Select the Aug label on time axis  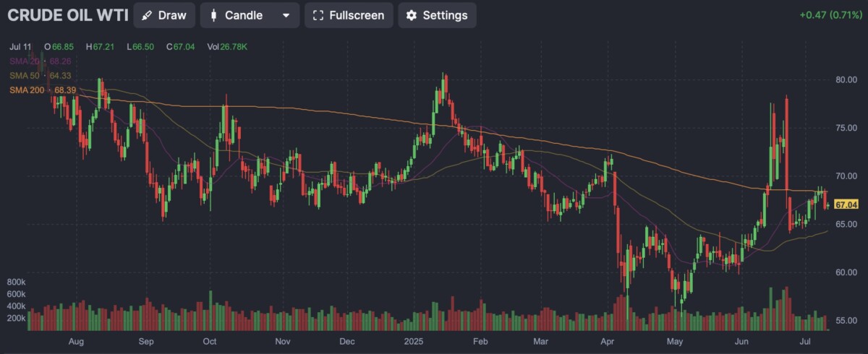pyautogui.click(x=76, y=340)
